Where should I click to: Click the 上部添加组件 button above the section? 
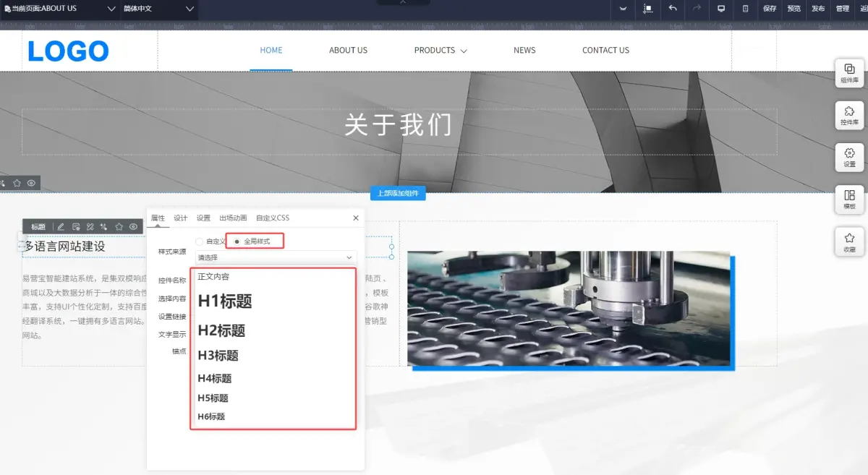point(400,193)
